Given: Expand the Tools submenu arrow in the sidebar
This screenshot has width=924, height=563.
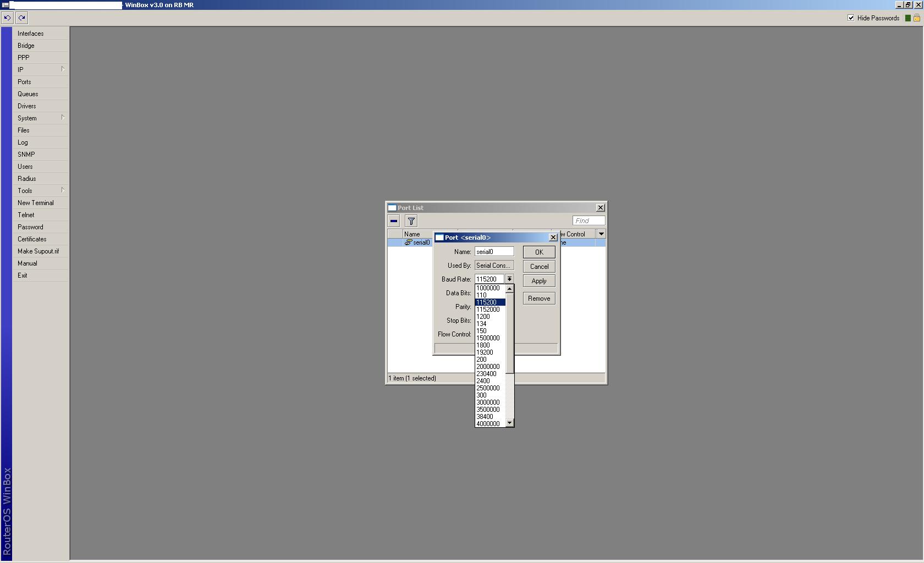Looking at the screenshot, I should (64, 190).
